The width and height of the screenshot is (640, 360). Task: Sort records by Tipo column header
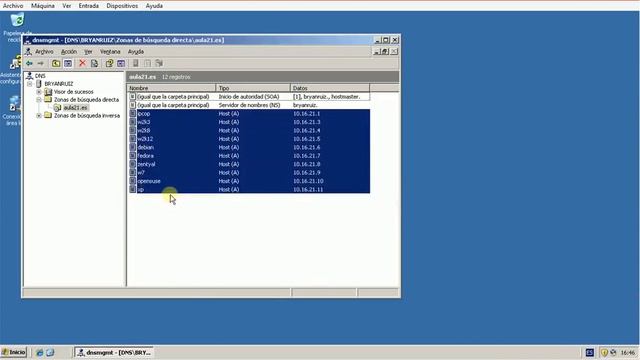click(x=253, y=88)
